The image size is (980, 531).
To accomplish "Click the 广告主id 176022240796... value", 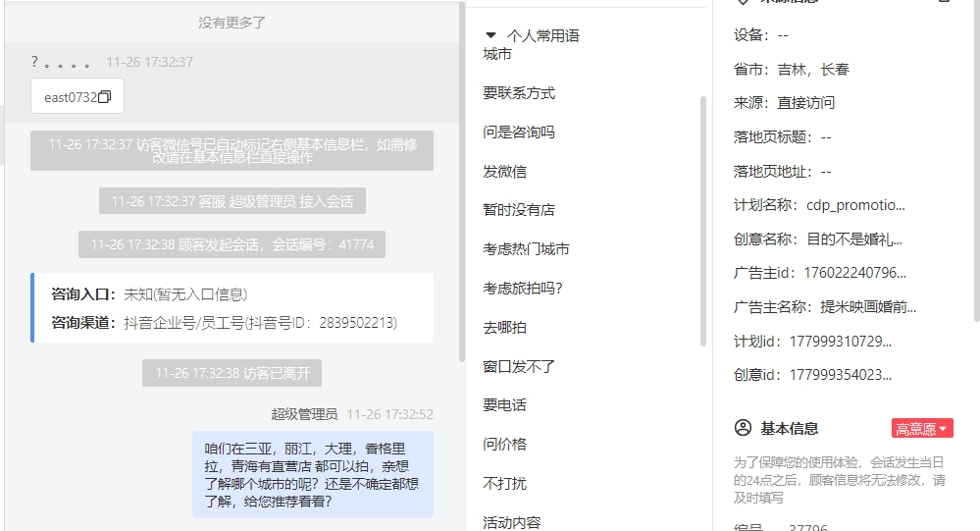I will pos(855,273).
